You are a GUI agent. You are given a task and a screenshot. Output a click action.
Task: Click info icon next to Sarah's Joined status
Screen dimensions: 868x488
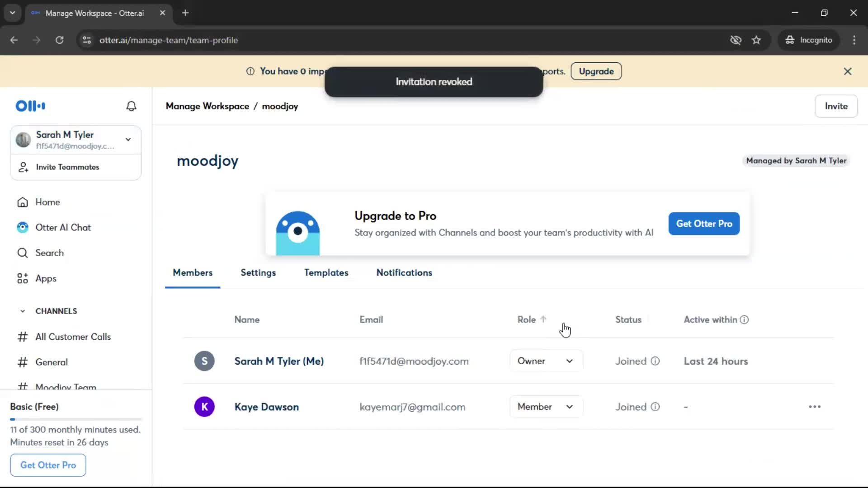pyautogui.click(x=655, y=361)
